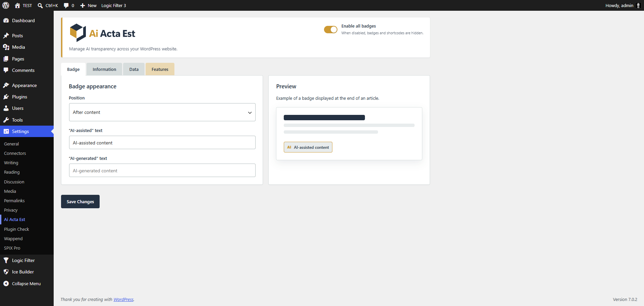This screenshot has width=644, height=306.
Task: Open Privacy settings submenu
Action: tap(11, 210)
